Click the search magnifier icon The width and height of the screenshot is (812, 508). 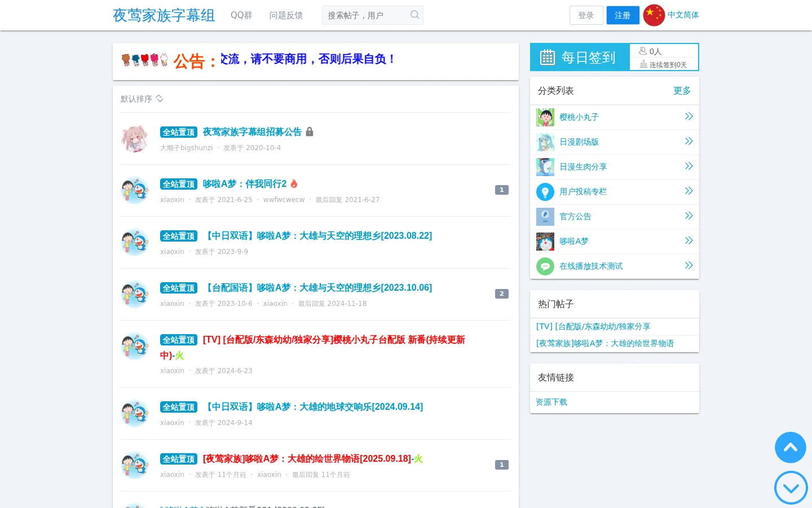414,15
